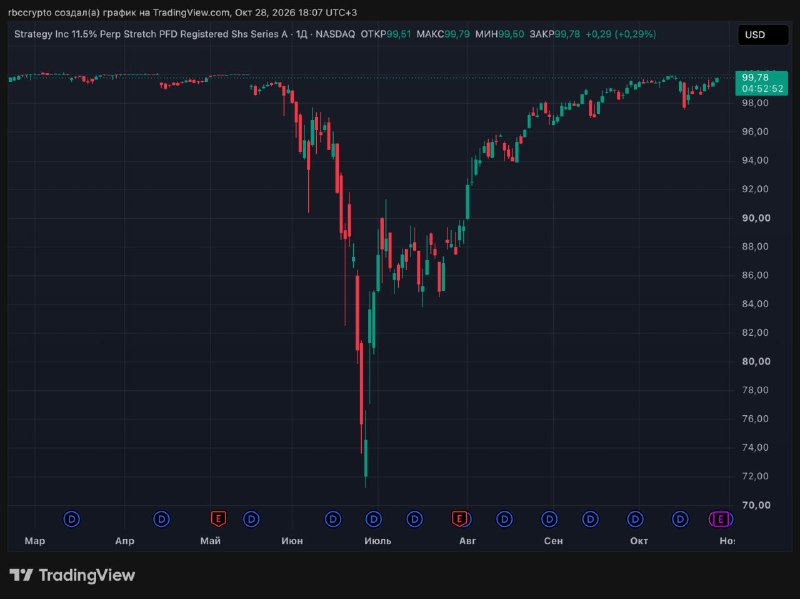Screen dimensions: 800x599
Task: Select the D dividend marker midway between Авг and Сен
Action: [505, 519]
